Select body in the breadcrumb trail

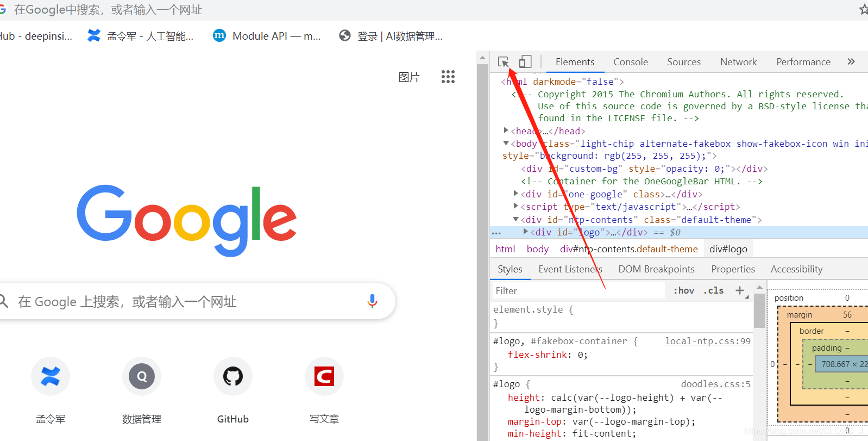pos(537,249)
